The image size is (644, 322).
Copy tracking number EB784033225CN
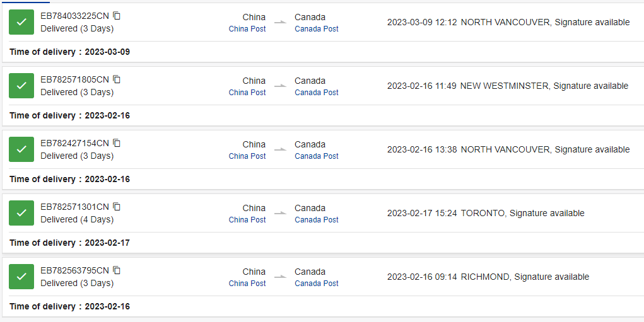pos(117,16)
